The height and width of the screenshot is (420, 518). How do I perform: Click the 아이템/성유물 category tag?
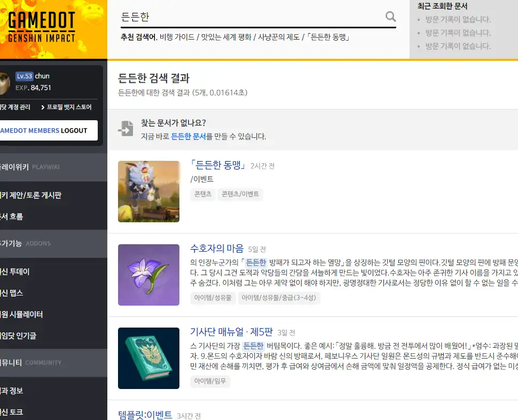click(214, 298)
